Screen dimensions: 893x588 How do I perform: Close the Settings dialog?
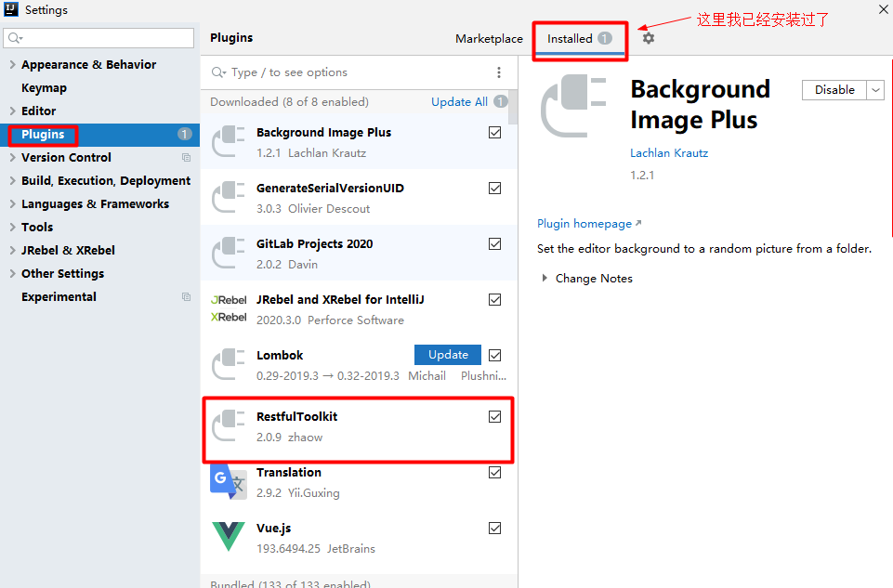[884, 9]
